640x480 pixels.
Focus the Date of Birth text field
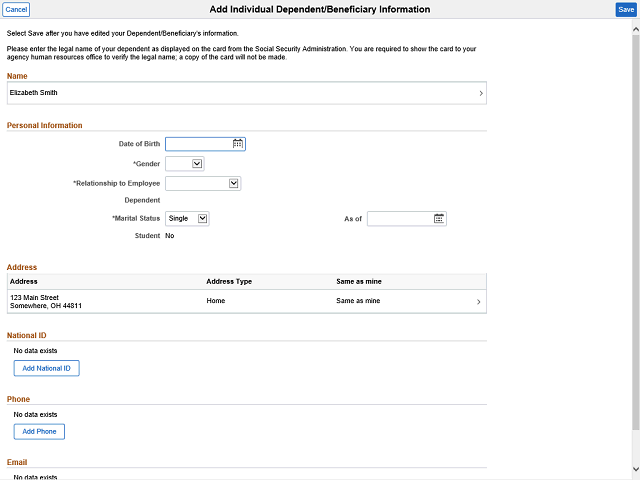198,144
